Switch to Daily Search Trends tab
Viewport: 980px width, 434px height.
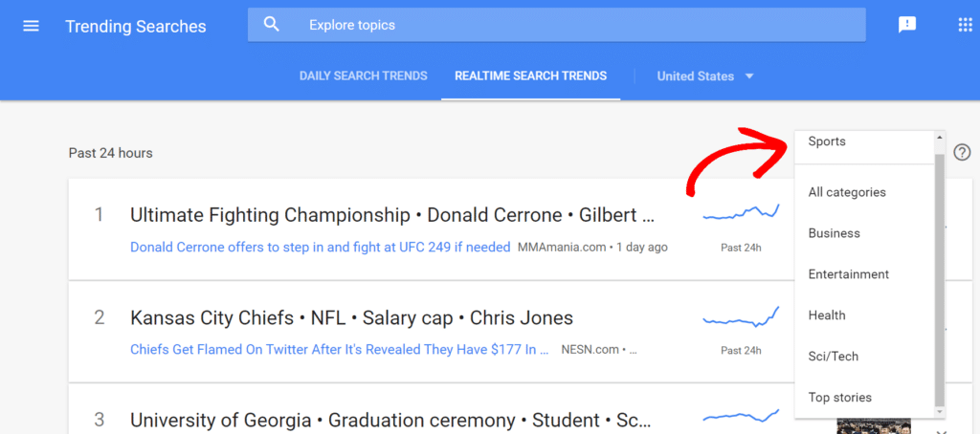click(363, 76)
